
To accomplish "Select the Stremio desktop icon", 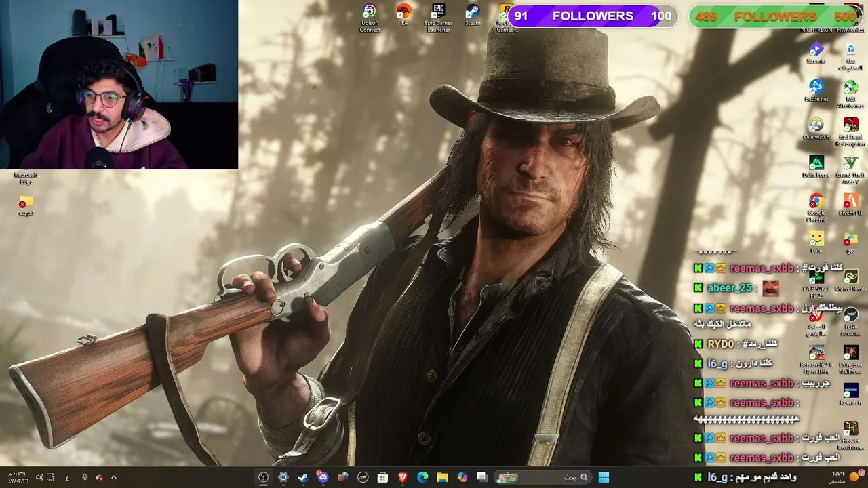I will (x=816, y=53).
